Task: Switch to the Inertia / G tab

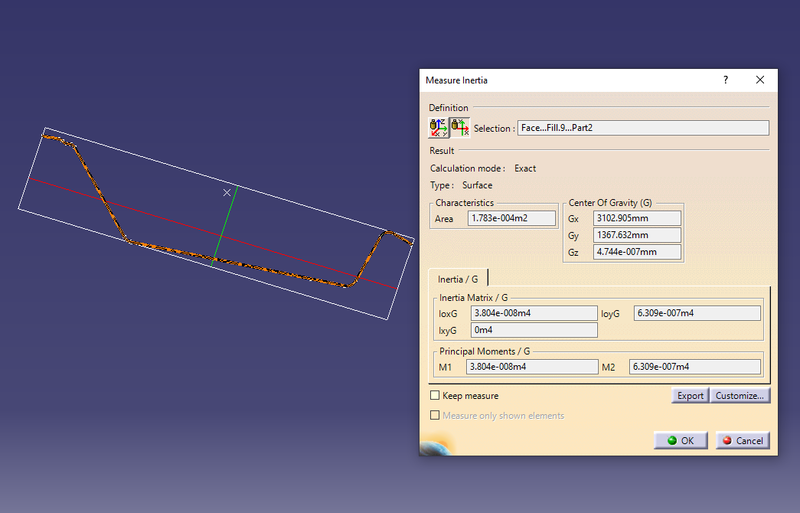Action: pyautogui.click(x=458, y=279)
